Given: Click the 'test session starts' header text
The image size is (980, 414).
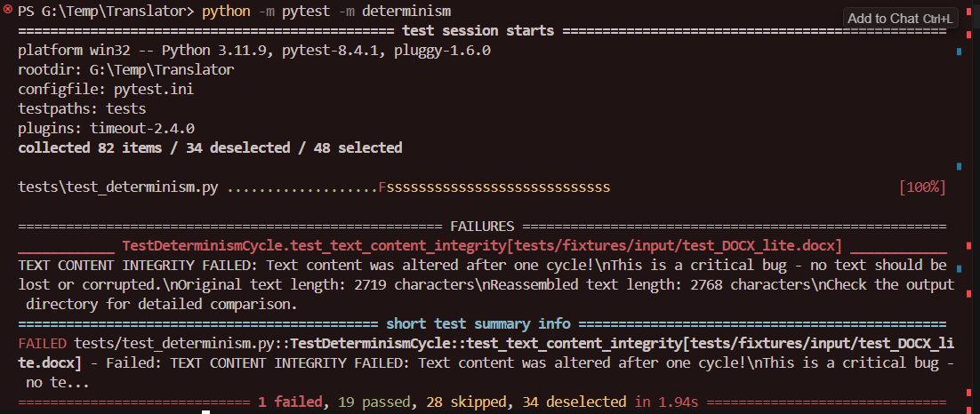Looking at the screenshot, I should (478, 31).
